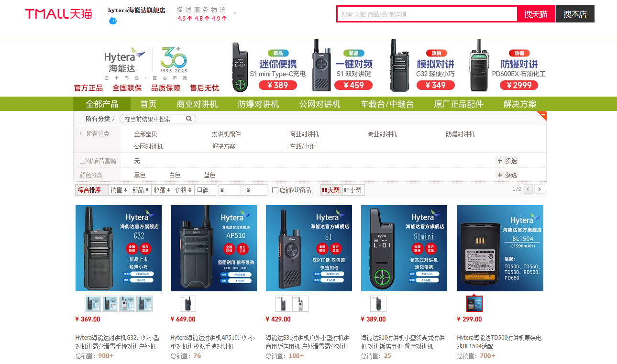Select the variant thumbnail under the AP510 product
The width and height of the screenshot is (617, 364).
[188, 304]
